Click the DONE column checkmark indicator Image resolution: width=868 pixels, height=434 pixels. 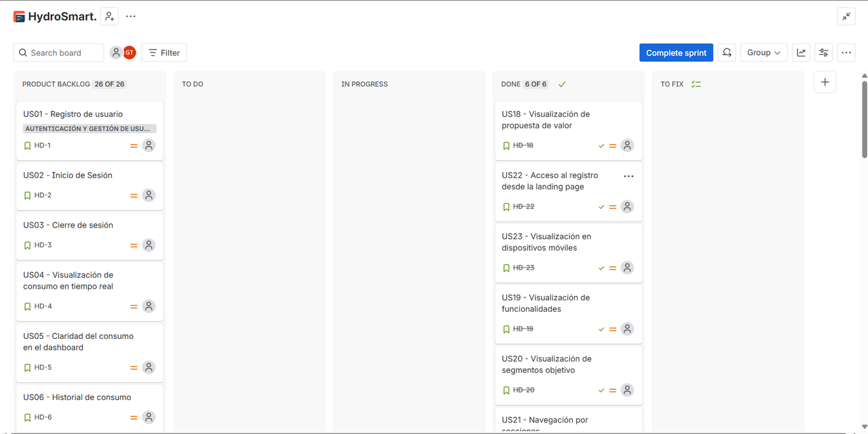click(562, 84)
